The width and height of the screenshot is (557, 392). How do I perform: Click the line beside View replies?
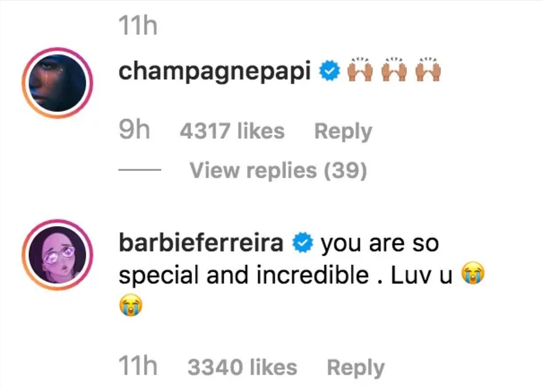[x=140, y=170]
